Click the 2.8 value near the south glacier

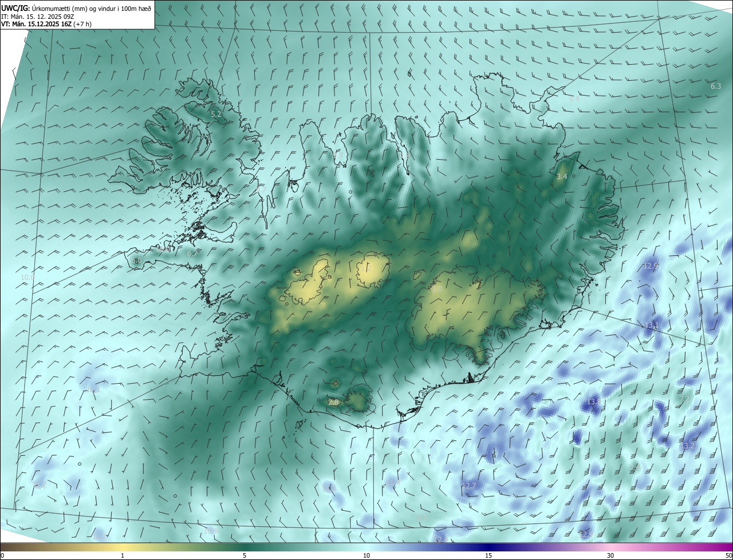[333, 403]
